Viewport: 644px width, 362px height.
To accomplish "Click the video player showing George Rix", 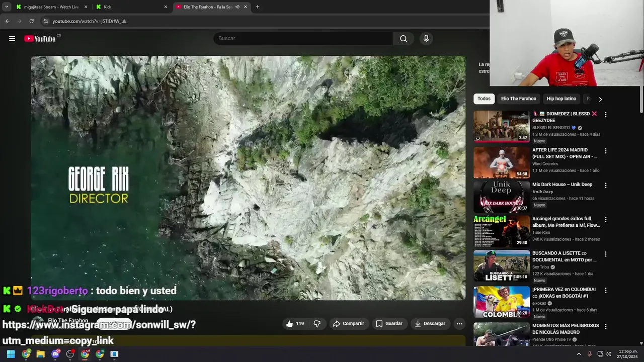I will click(248, 178).
